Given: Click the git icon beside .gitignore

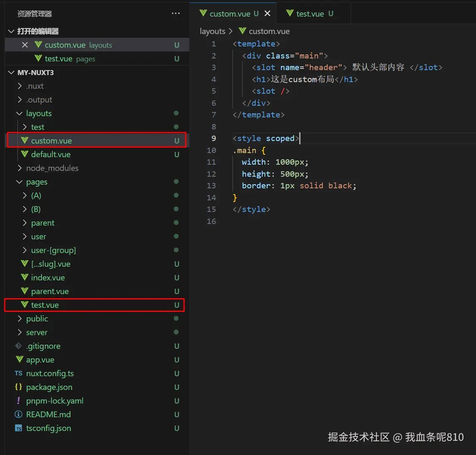Looking at the screenshot, I should click(19, 346).
